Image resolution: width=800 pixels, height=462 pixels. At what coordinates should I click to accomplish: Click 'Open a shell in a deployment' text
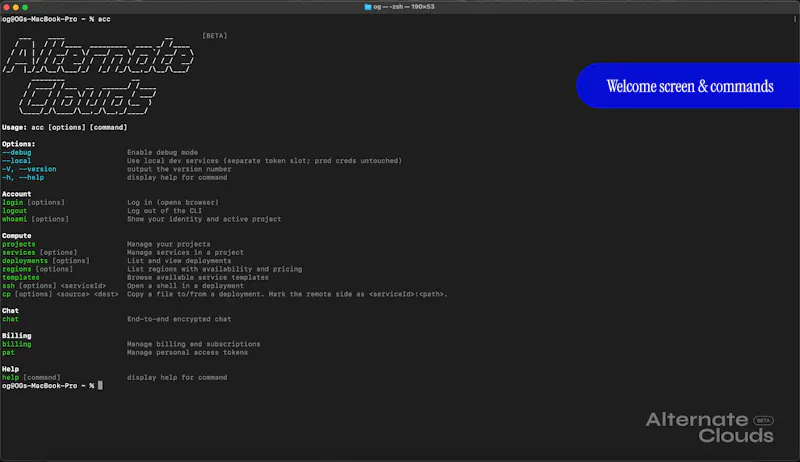tap(185, 286)
